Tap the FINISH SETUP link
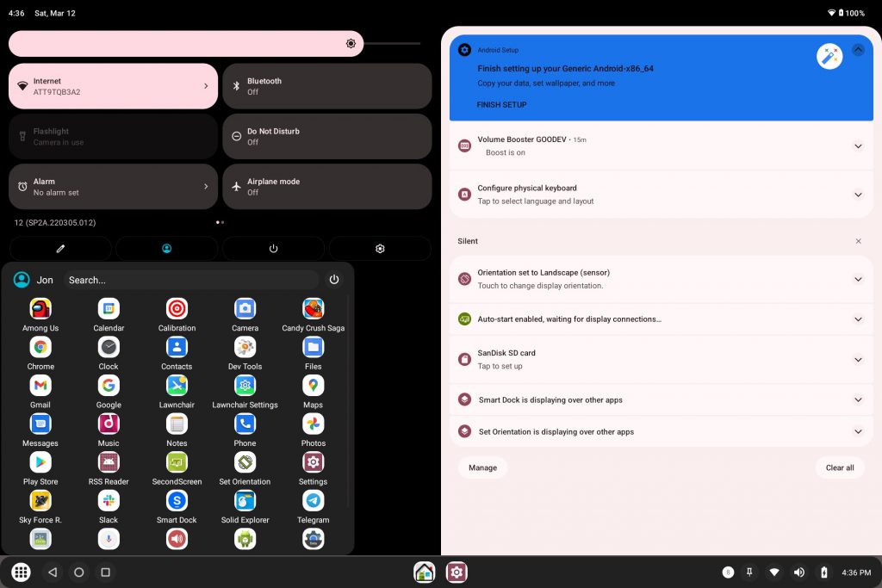 [x=501, y=105]
